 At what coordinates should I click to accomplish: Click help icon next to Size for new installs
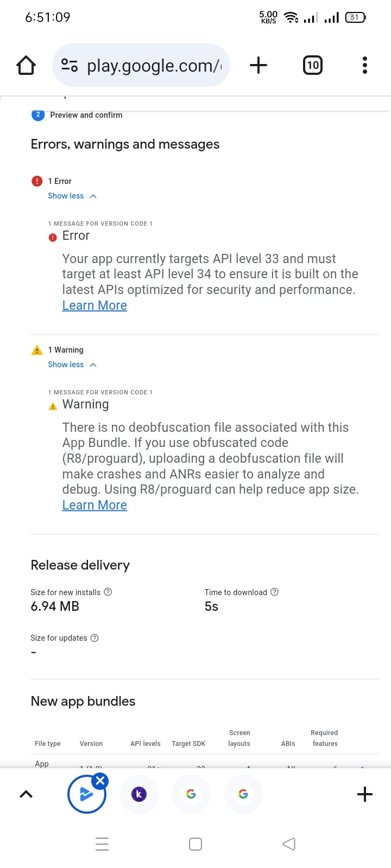pyautogui.click(x=108, y=592)
